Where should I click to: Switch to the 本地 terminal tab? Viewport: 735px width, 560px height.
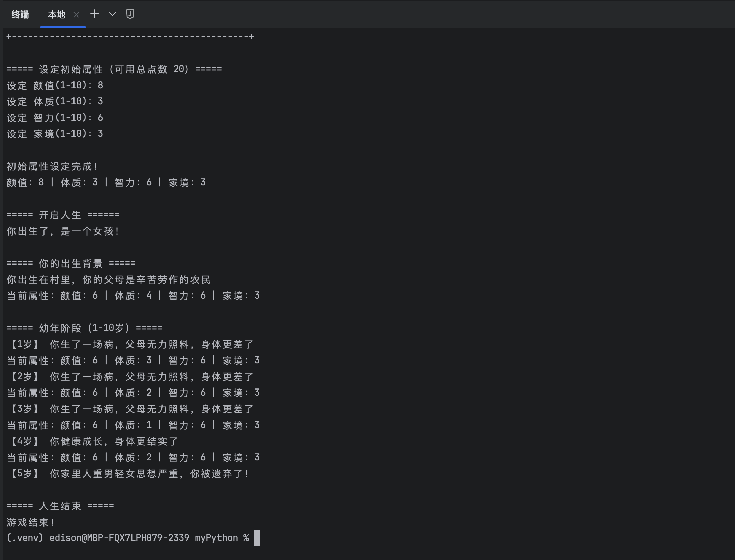(57, 14)
